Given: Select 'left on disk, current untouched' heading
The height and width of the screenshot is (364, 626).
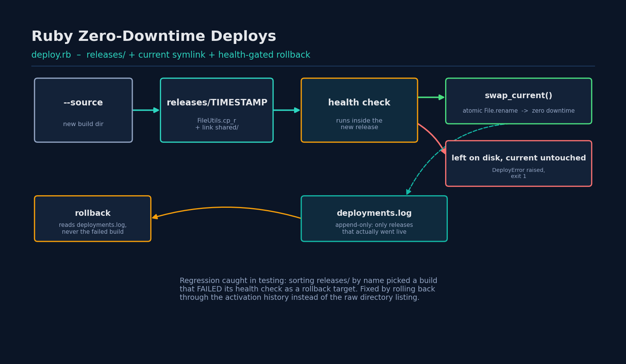Looking at the screenshot, I should 519,158.
